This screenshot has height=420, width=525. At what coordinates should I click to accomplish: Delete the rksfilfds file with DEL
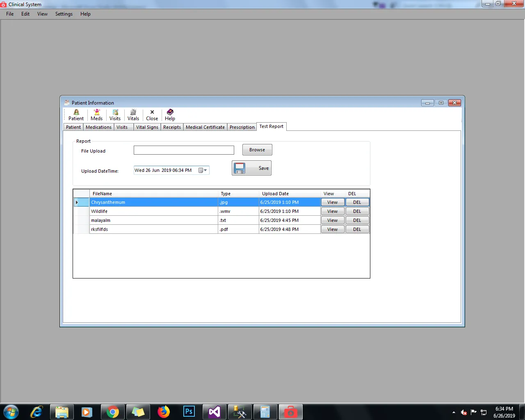(x=357, y=229)
